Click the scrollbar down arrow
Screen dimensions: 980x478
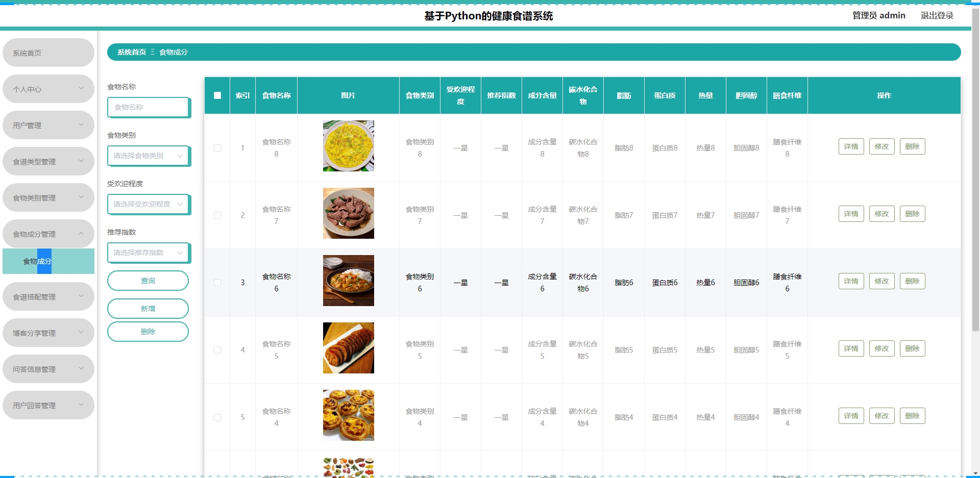click(x=975, y=474)
